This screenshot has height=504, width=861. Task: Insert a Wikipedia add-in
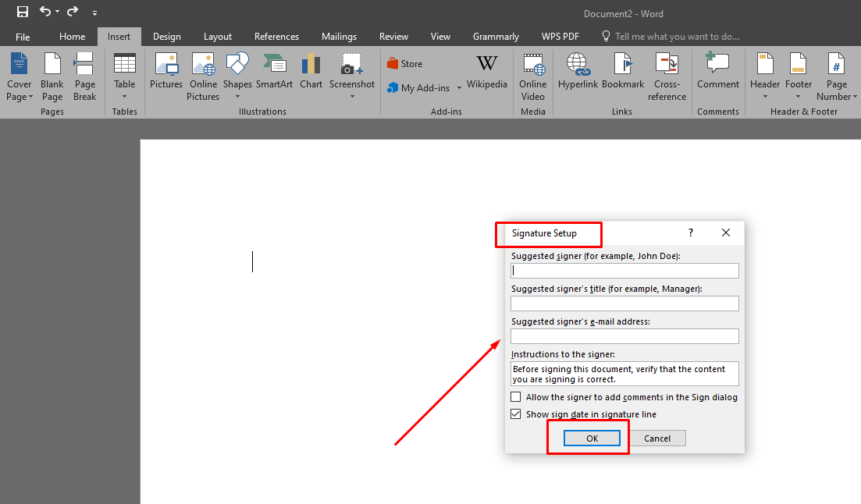tap(486, 76)
